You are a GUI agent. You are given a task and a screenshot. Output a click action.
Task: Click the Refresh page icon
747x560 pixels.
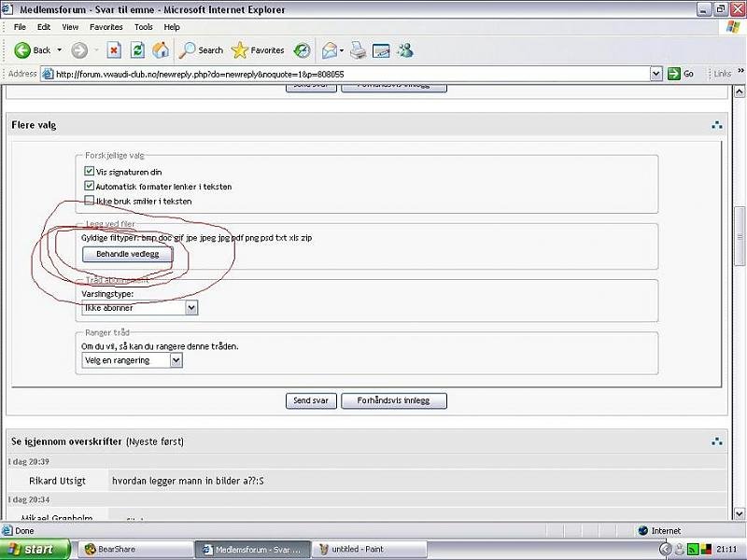(x=137, y=50)
